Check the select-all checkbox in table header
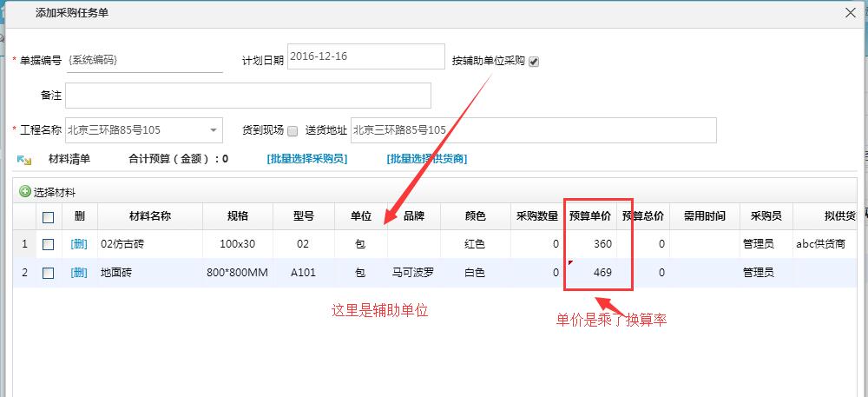The width and height of the screenshot is (868, 397). (x=49, y=217)
